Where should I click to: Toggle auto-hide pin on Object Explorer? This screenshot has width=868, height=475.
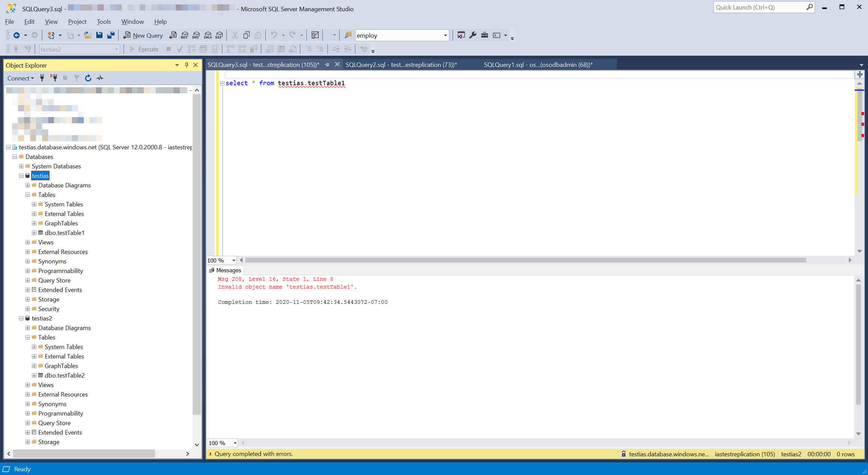coord(186,65)
